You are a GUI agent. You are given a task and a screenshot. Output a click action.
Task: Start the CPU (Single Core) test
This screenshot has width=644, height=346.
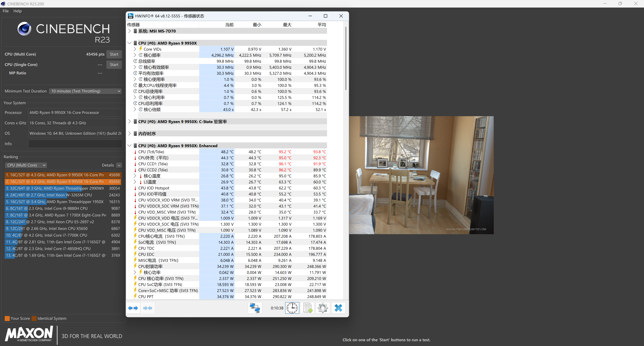pyautogui.click(x=114, y=64)
